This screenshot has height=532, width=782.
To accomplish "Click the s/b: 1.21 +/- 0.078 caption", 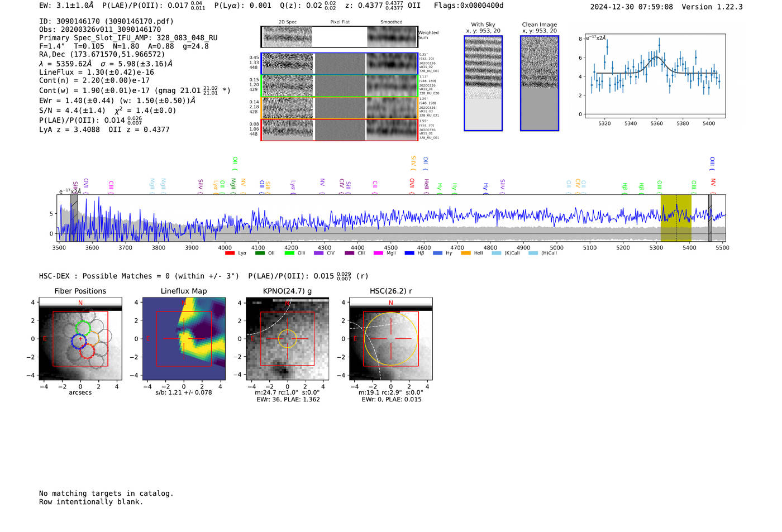I will (x=184, y=392).
